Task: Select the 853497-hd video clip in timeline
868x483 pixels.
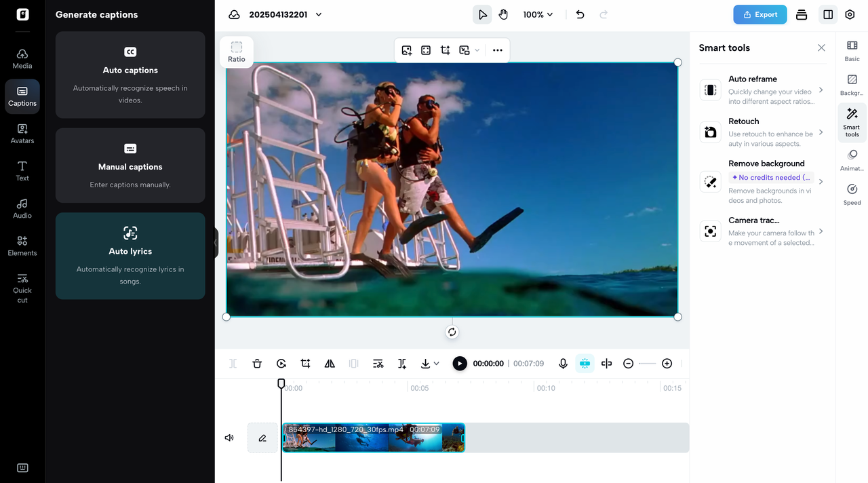Action: 373,438
